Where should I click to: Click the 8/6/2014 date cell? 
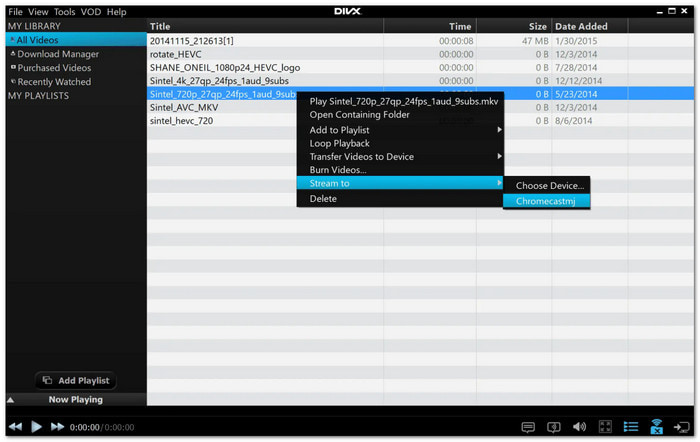(573, 121)
